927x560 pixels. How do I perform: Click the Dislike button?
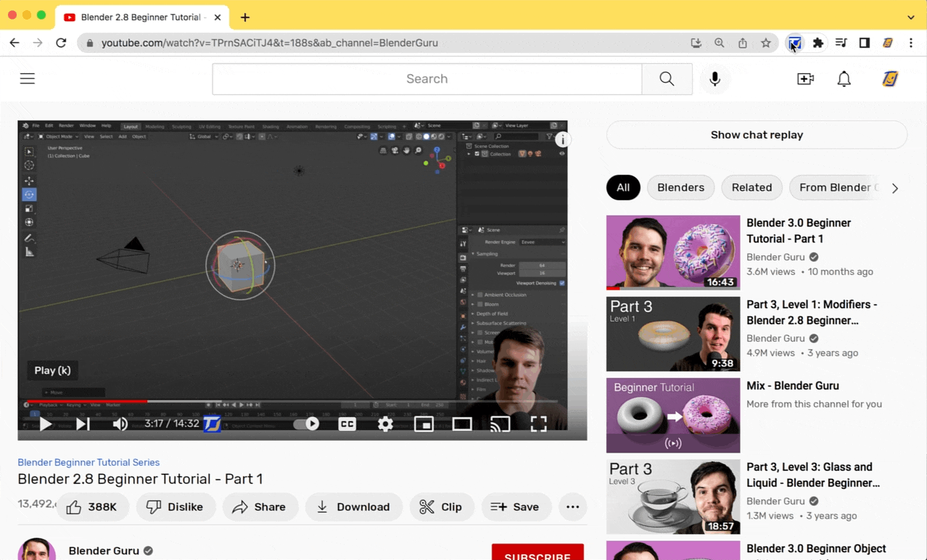(x=176, y=507)
